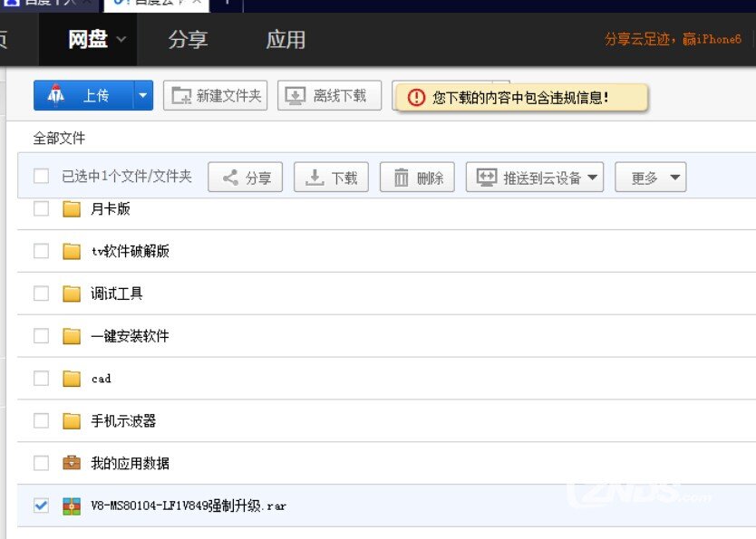Toggle the select-all checkbox
756x539 pixels.
42,176
